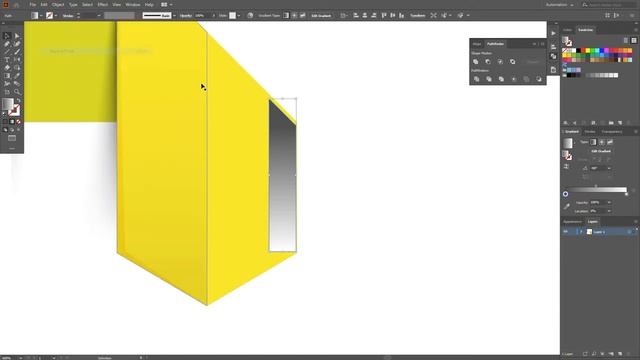Click Edit Gradient button in control bar
The height and width of the screenshot is (360, 640).
pyautogui.click(x=321, y=16)
